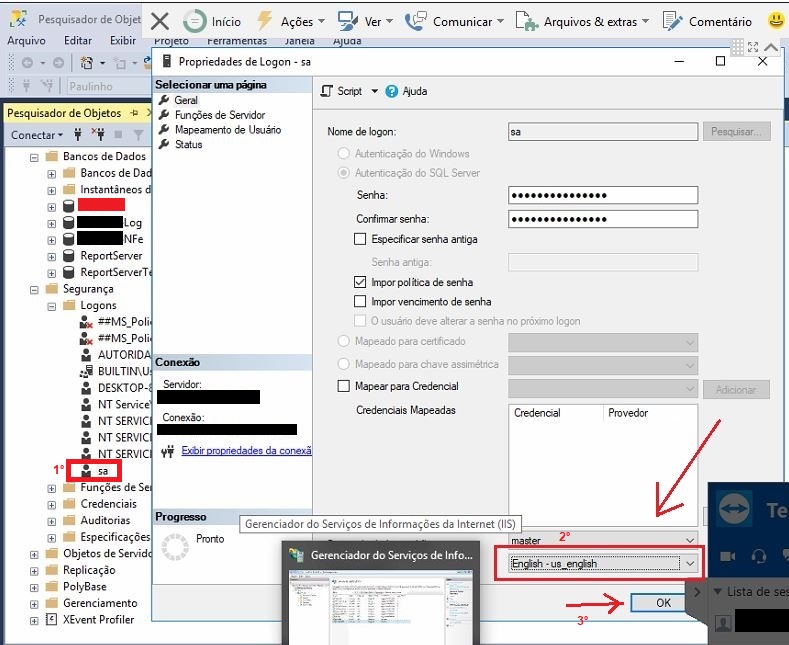Check Especificar senha antiga checkbox
Screen dimensions: 789x645
point(360,239)
